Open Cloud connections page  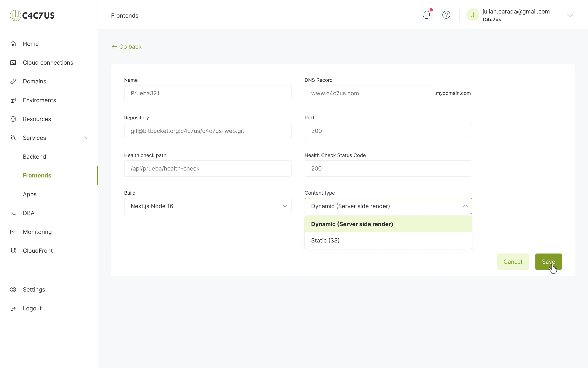click(48, 63)
